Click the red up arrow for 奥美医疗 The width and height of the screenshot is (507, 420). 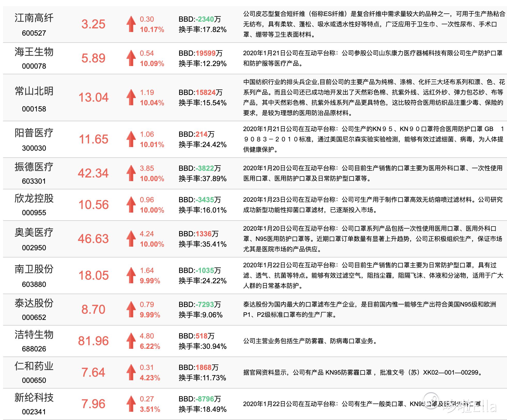(x=131, y=239)
